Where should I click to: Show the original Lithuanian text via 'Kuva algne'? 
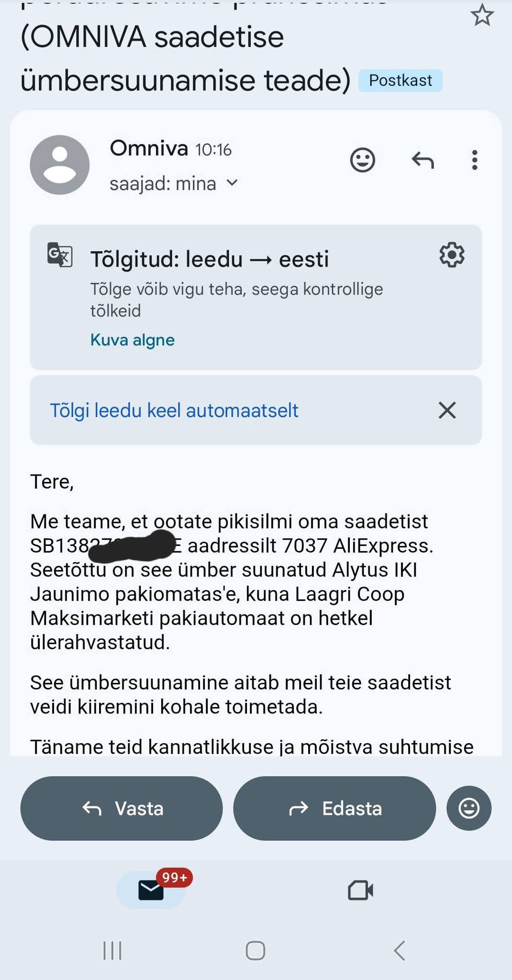(133, 340)
